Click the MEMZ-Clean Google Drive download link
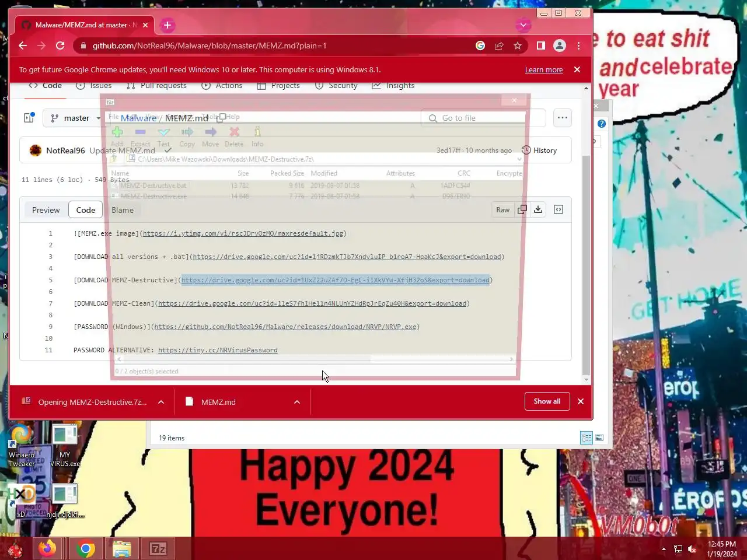Screen dimensions: 747x560 pos(312,303)
